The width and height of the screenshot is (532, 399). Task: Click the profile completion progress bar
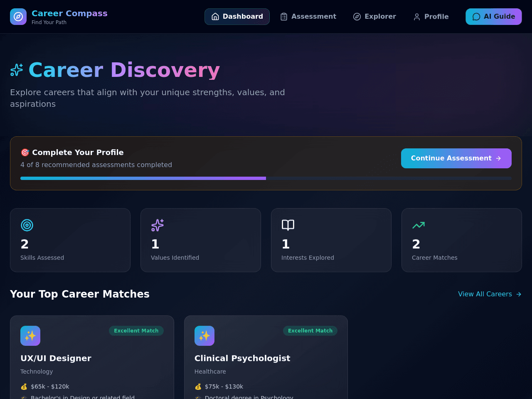pos(266,178)
